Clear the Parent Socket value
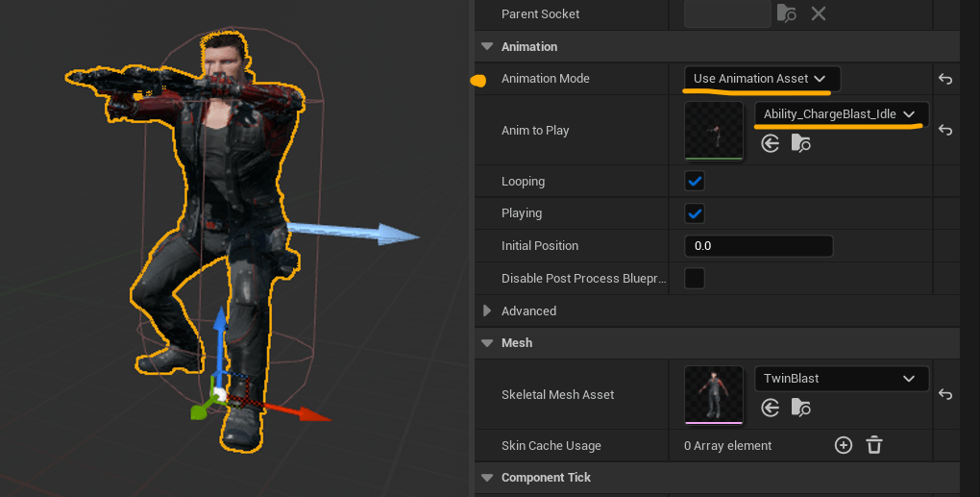980x497 pixels. (819, 13)
